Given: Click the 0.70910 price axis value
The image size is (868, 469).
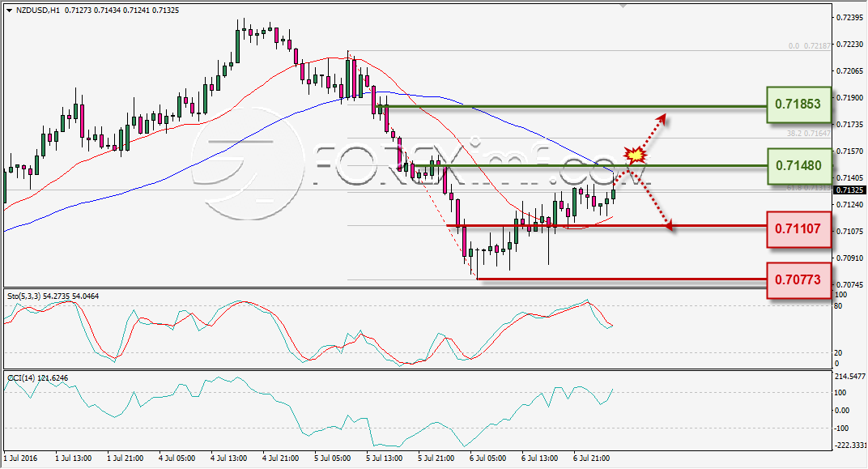Looking at the screenshot, I should point(849,258).
